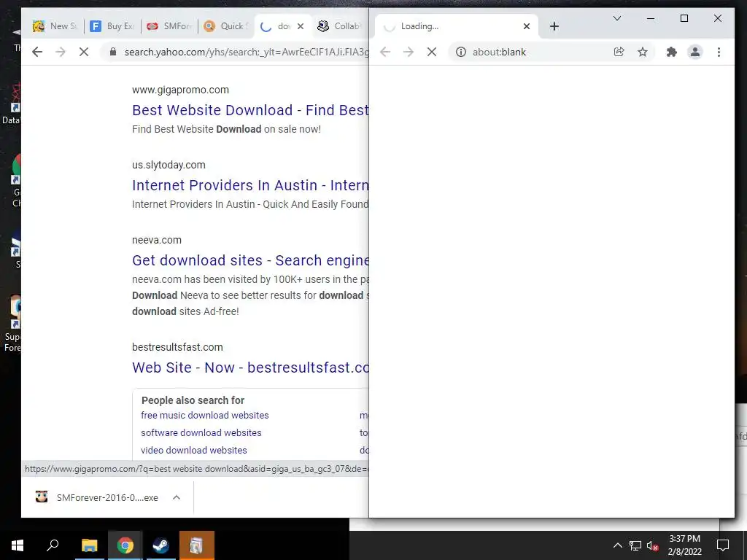Search video download websites suggestion
Screen dimensions: 747x560
tap(194, 450)
